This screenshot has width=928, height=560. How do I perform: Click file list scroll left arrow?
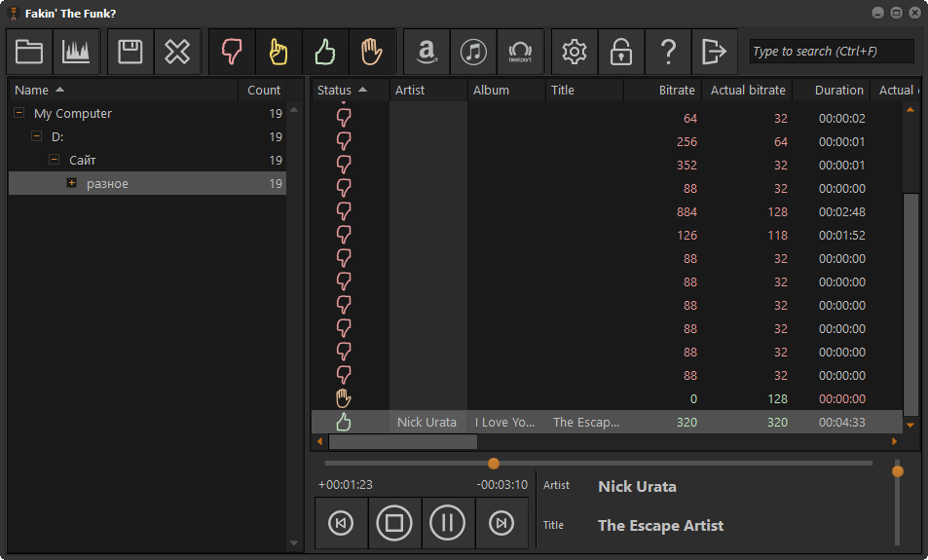320,441
